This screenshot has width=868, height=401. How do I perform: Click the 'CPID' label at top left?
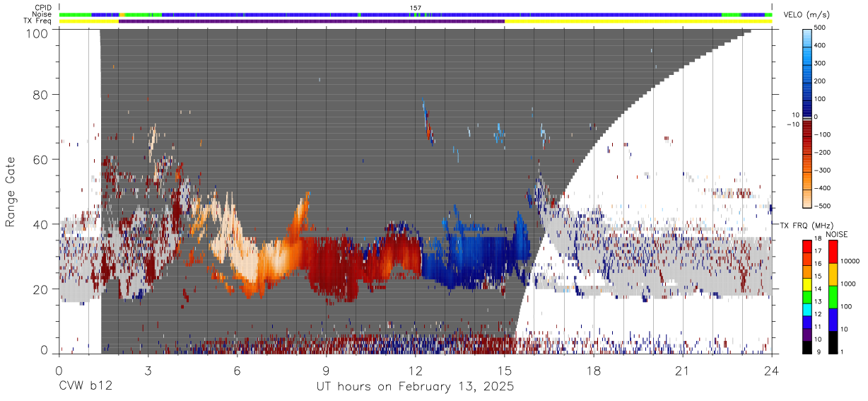click(43, 8)
